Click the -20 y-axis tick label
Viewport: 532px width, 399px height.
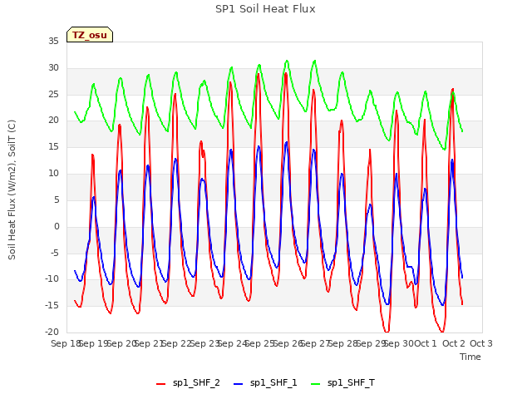click(x=52, y=332)
